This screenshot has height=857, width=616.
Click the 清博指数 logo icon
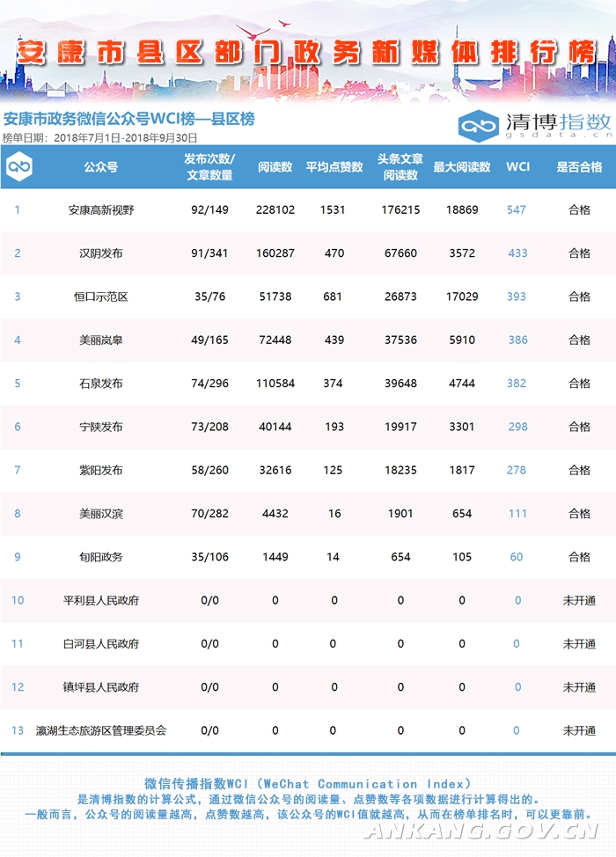pyautogui.click(x=478, y=126)
